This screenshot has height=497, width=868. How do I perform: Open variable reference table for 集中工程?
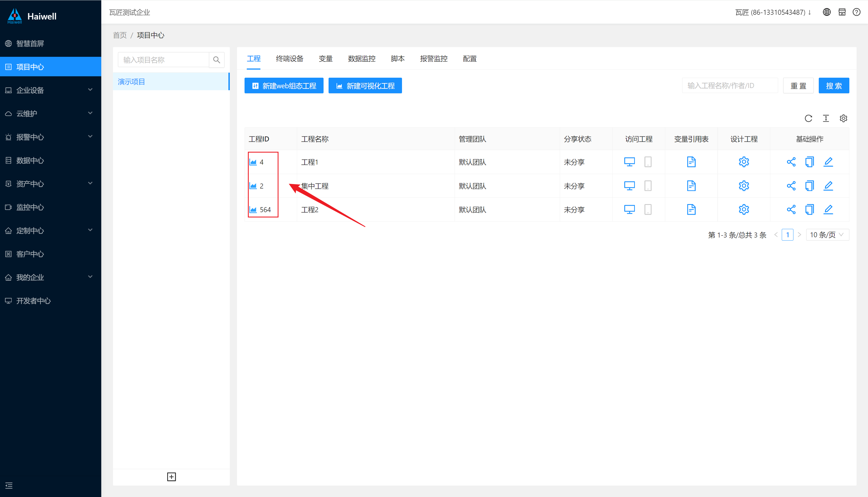click(691, 186)
